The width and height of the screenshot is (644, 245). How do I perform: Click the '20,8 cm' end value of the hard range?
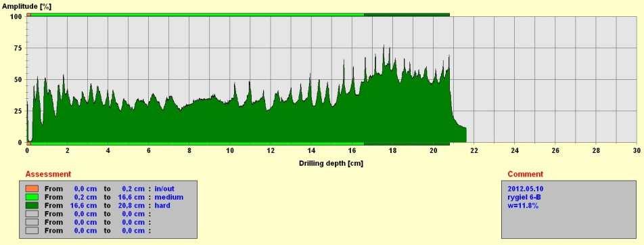131,205
